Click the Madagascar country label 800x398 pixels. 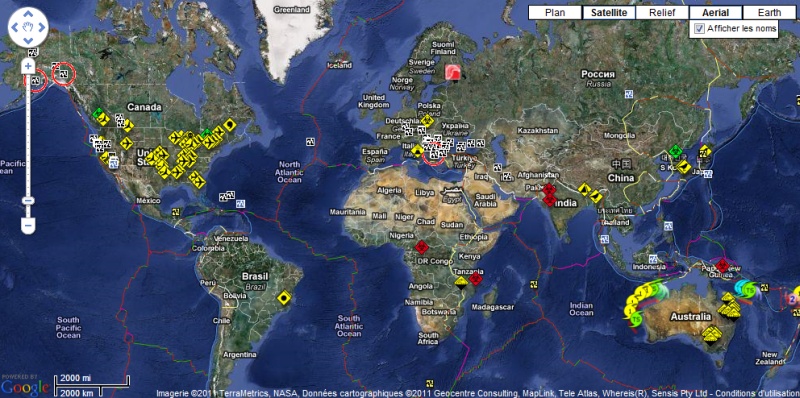point(492,307)
